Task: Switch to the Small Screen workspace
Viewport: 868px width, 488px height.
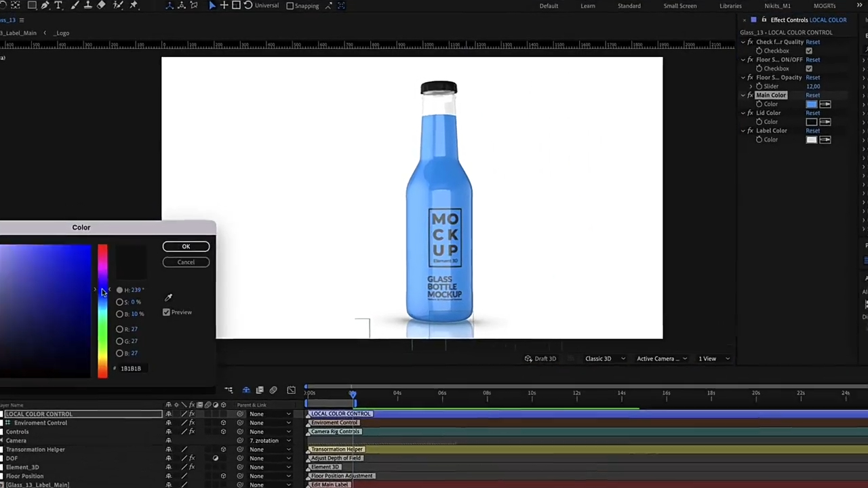Action: (x=679, y=6)
